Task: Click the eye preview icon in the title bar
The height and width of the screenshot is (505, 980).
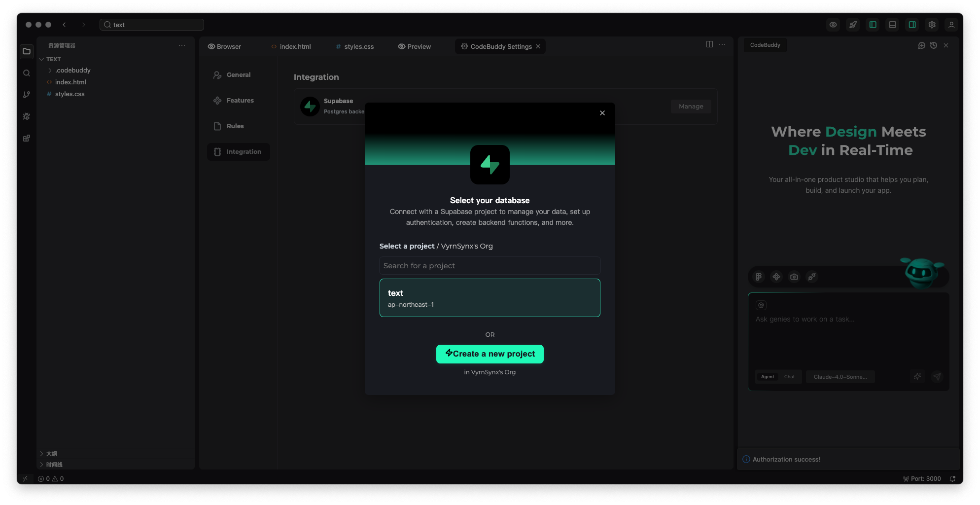Action: click(x=833, y=25)
